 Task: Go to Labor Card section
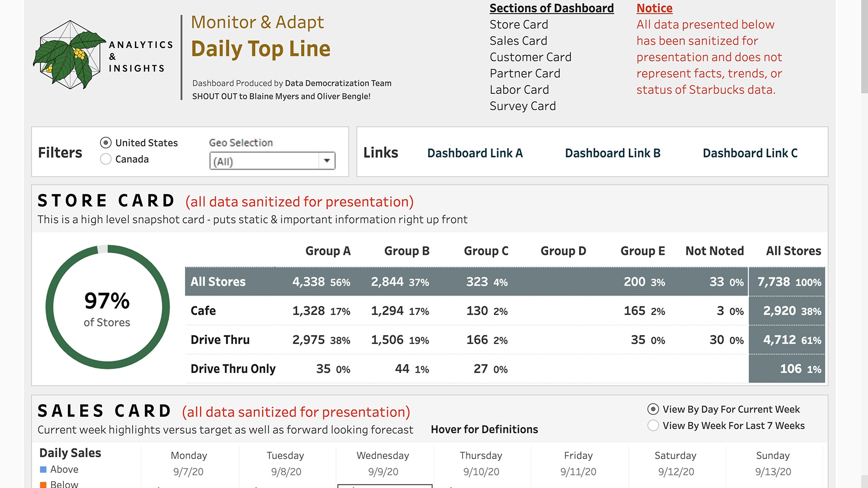click(519, 90)
